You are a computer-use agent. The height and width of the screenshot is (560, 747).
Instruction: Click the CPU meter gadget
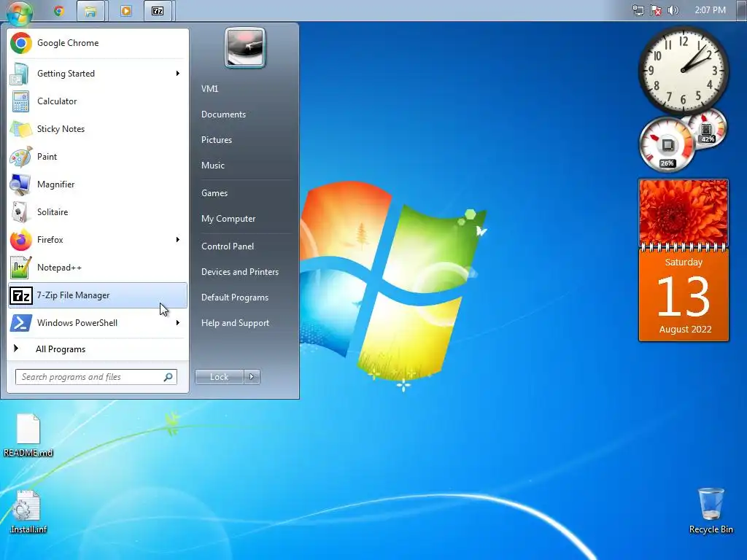click(x=667, y=144)
